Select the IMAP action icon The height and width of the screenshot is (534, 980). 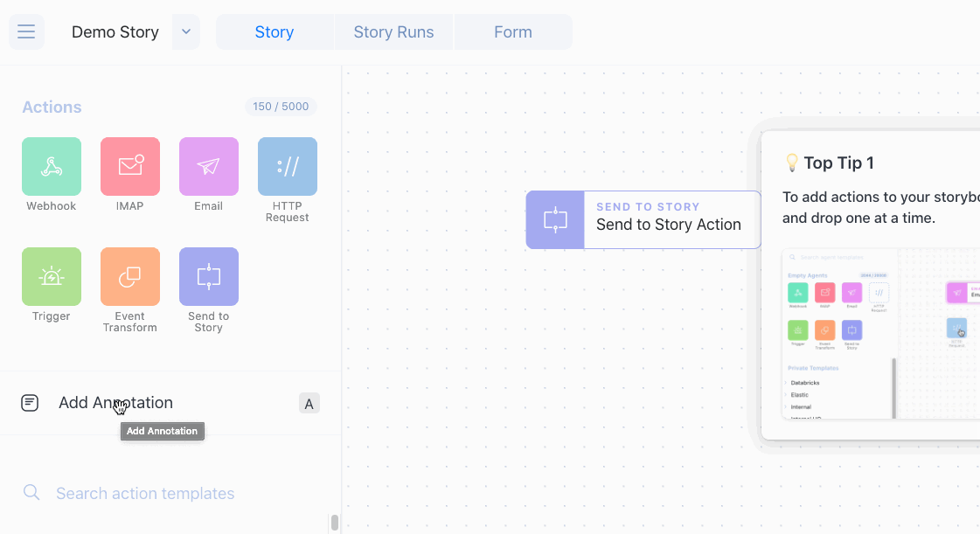[130, 166]
